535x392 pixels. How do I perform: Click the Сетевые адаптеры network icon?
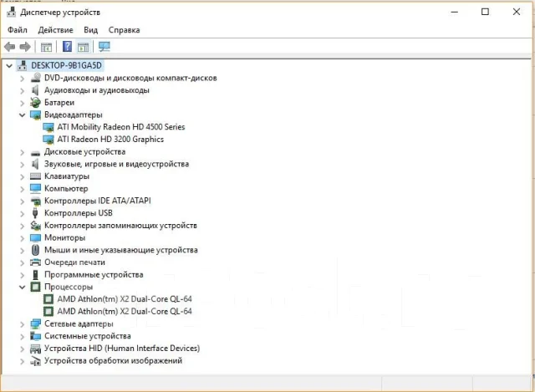pos(35,323)
